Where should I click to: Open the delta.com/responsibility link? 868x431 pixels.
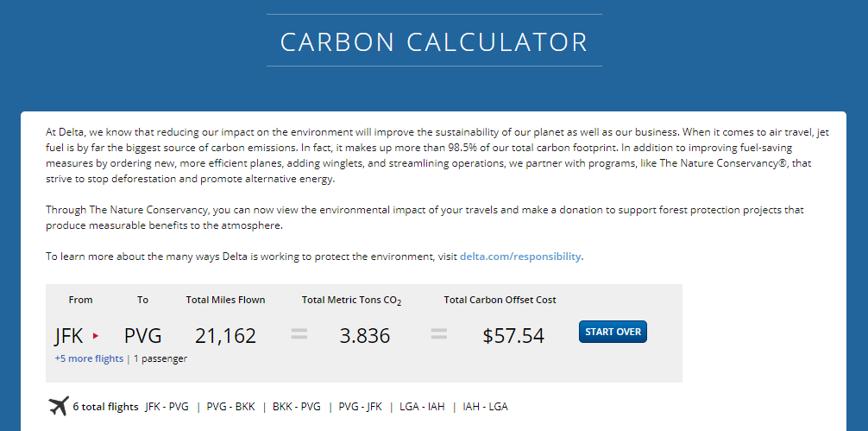click(520, 257)
